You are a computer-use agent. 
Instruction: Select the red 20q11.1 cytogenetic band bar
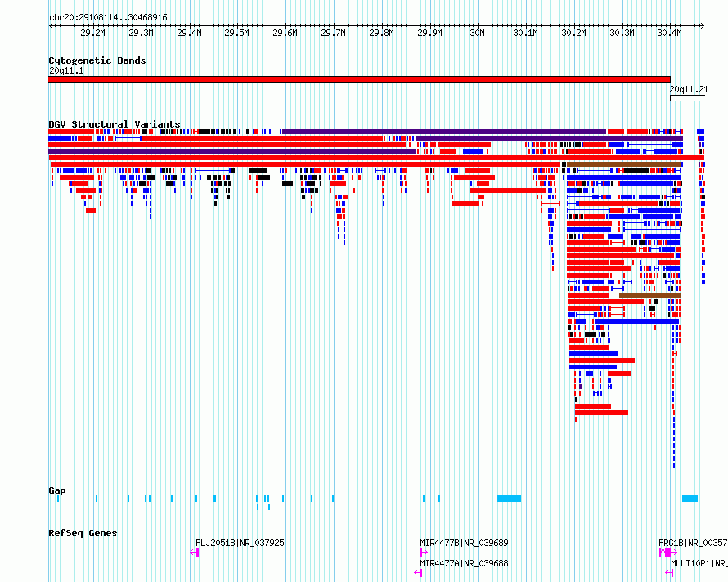(359, 79)
